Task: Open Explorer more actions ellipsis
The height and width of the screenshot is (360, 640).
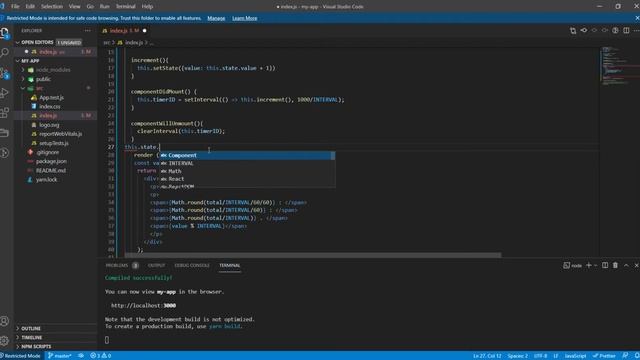Action: [x=88, y=31]
